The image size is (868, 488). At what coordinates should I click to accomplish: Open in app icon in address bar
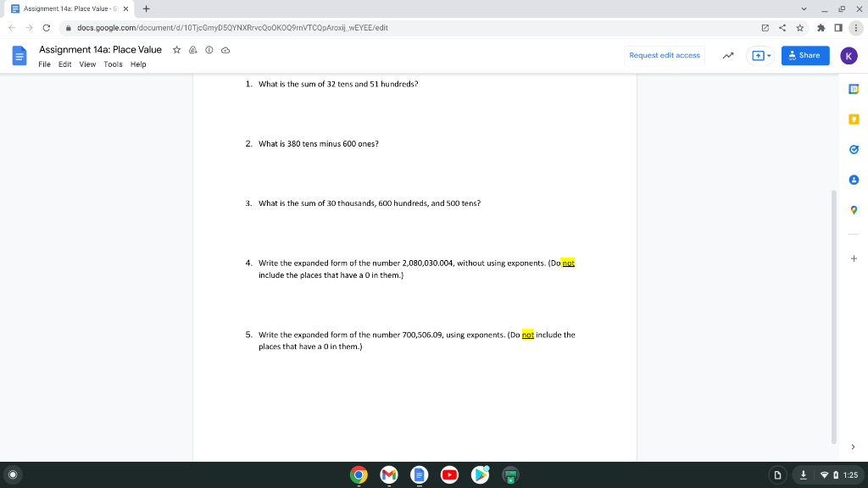click(x=765, y=28)
